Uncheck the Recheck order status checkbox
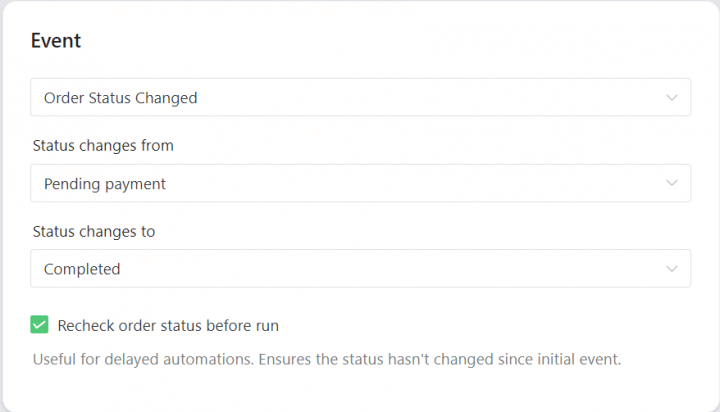This screenshot has width=720, height=412. (x=40, y=325)
